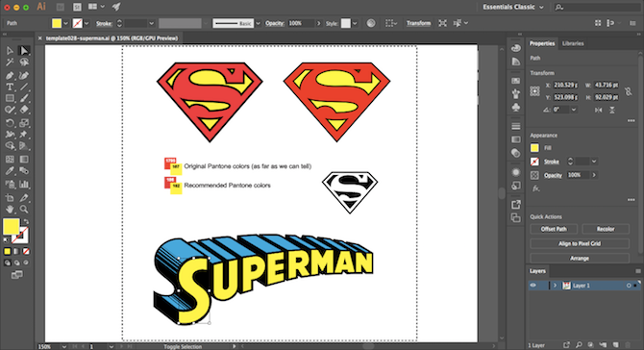Select the Column Graph tool
The image size is (644, 350).
tap(24, 184)
